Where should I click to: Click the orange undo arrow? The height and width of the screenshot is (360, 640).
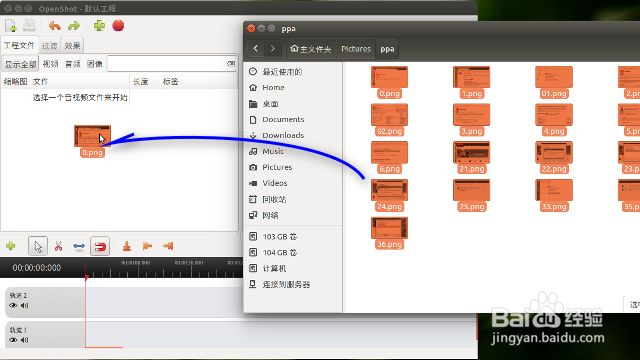coord(54,26)
